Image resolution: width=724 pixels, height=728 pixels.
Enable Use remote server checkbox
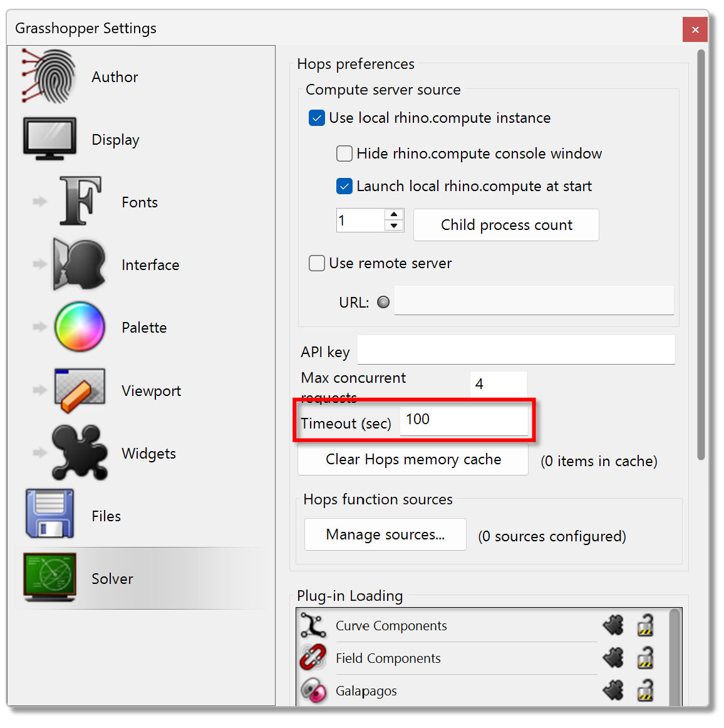[x=316, y=263]
